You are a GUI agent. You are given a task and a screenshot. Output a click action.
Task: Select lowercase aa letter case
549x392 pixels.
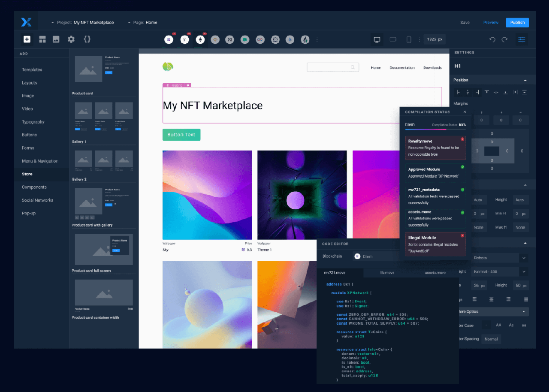point(524,325)
